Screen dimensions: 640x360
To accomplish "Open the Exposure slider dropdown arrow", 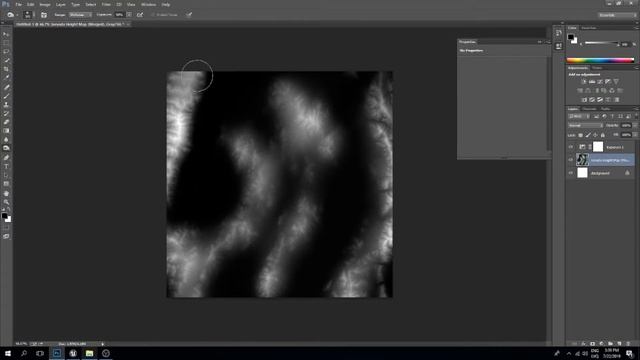I will [x=129, y=15].
